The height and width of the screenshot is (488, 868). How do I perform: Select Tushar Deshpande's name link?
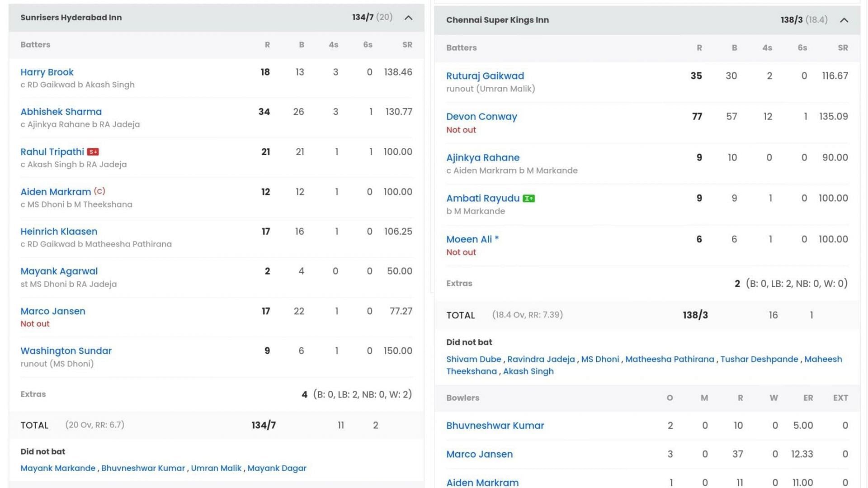click(759, 360)
